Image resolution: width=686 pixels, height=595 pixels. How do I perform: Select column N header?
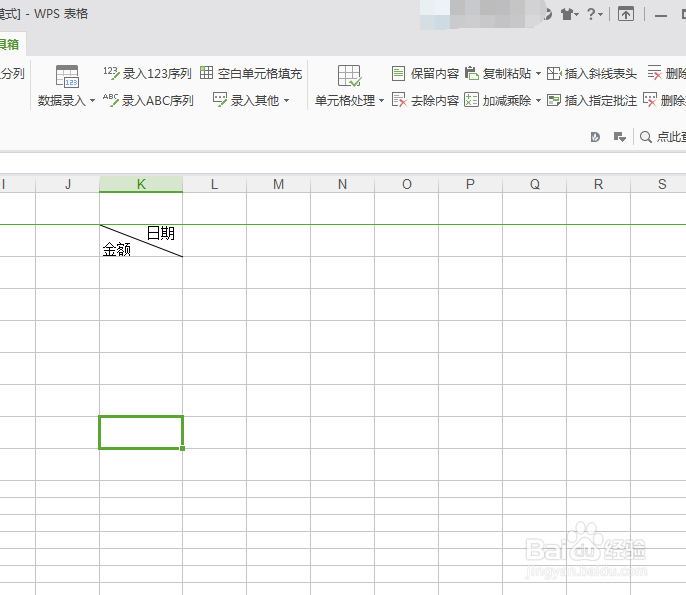(343, 184)
